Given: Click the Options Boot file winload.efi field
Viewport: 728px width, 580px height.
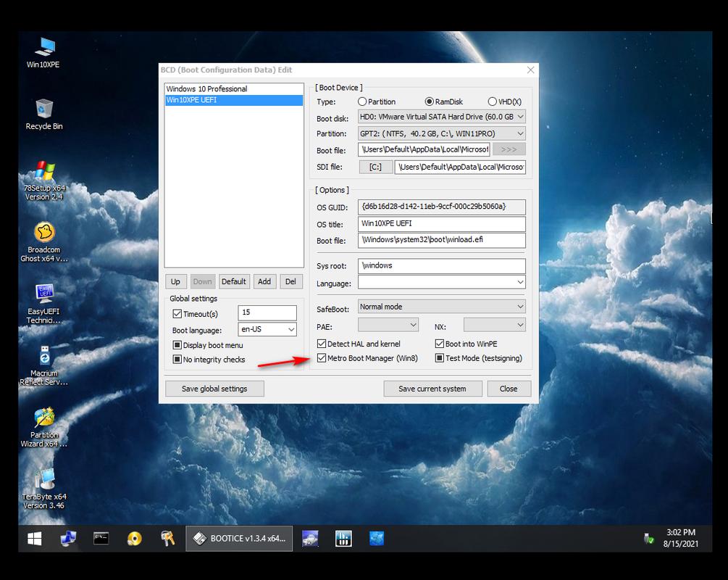Looking at the screenshot, I should tap(442, 240).
